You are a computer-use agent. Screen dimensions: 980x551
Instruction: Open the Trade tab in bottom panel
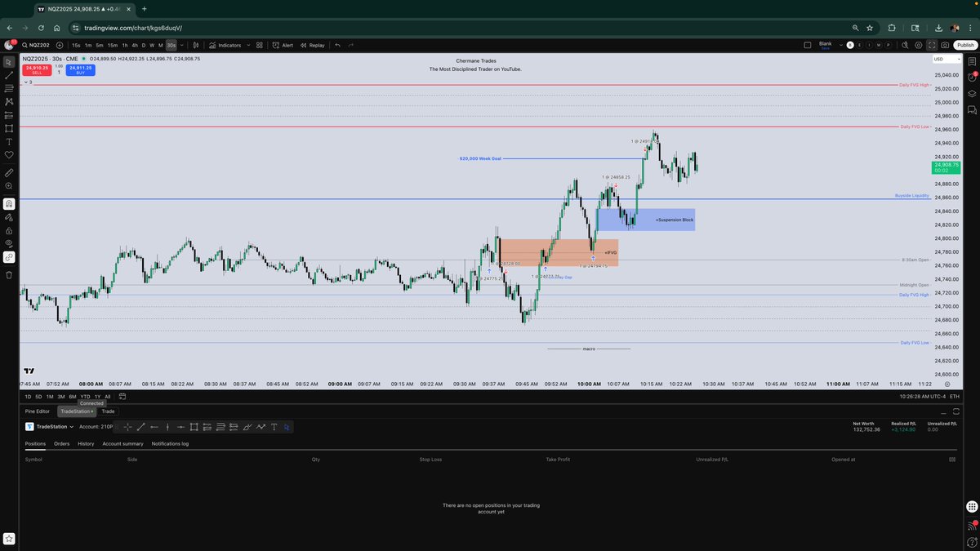pyautogui.click(x=108, y=411)
